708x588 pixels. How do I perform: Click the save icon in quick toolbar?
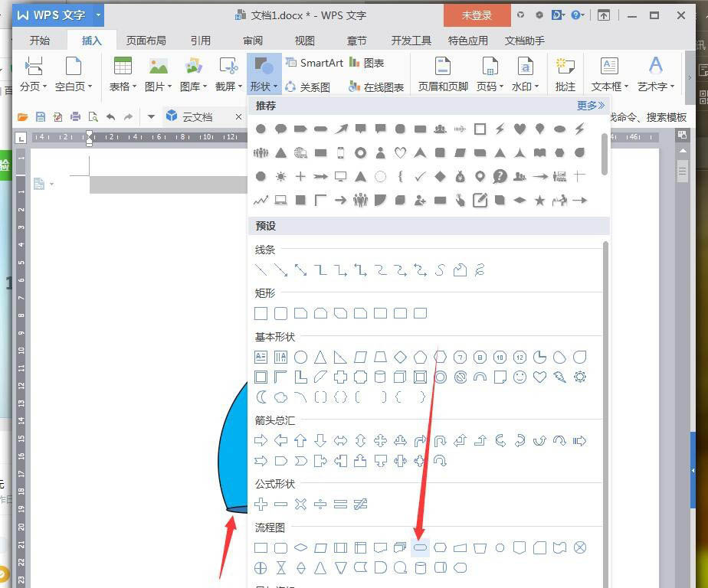pyautogui.click(x=40, y=117)
